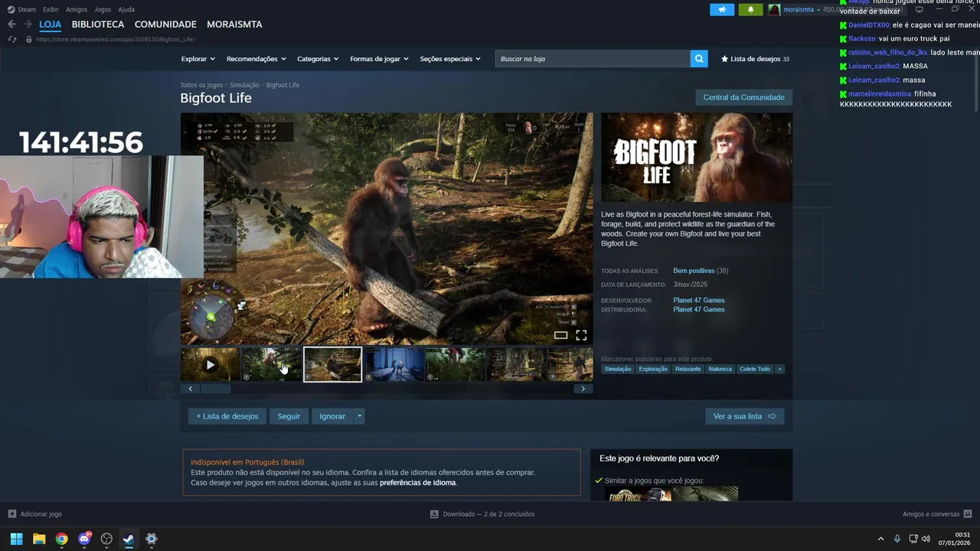The height and width of the screenshot is (551, 980).
Task: Reload the store page
Action: (11, 39)
